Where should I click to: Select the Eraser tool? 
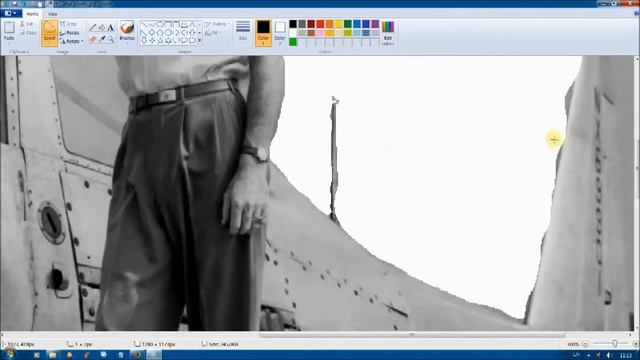point(93,39)
